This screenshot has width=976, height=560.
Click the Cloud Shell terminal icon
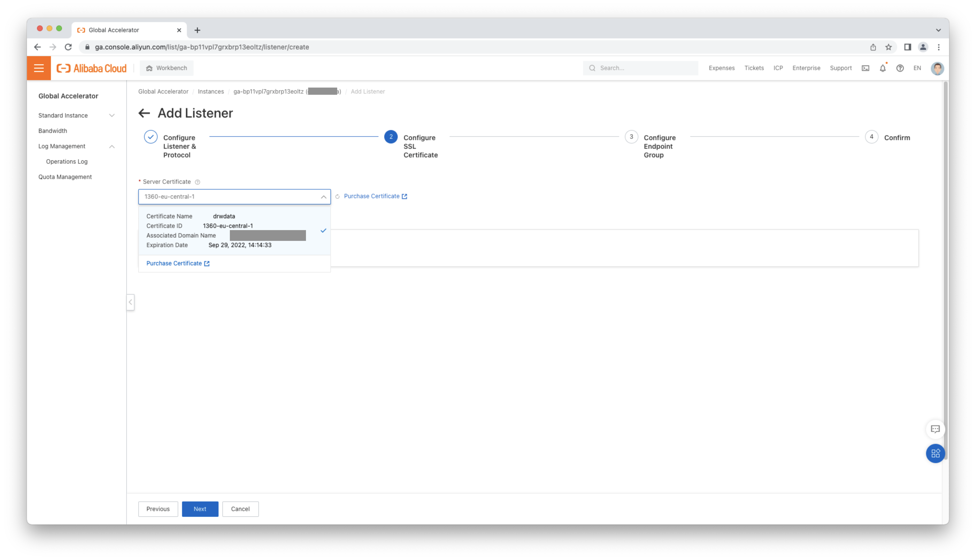[865, 68]
